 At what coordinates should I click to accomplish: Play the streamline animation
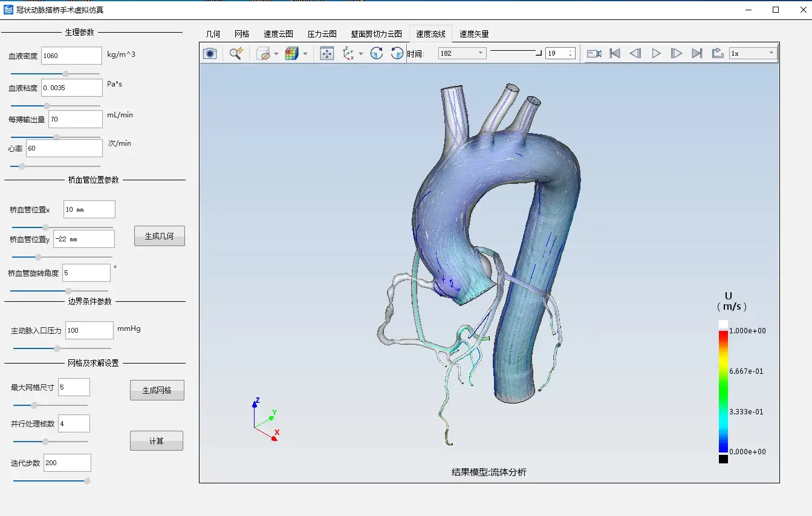coord(656,54)
